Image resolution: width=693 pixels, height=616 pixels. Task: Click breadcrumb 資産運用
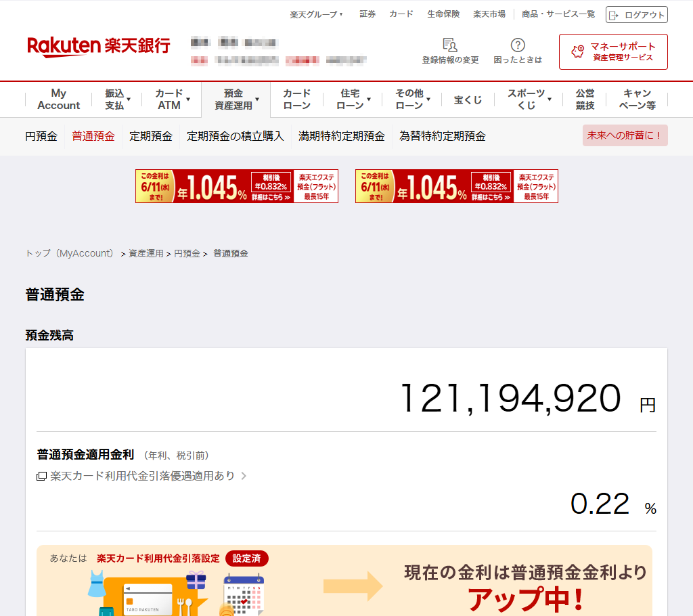click(x=146, y=253)
